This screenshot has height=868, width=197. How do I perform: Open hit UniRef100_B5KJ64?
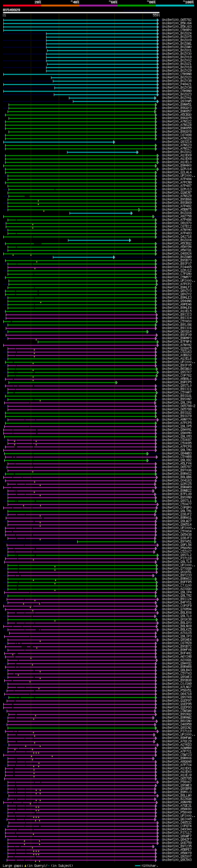tap(177, 23)
